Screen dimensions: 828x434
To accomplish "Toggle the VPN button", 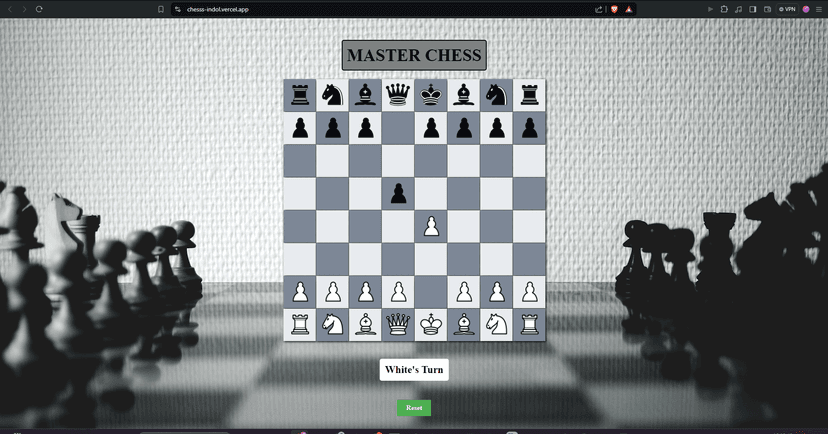I will [x=786, y=9].
